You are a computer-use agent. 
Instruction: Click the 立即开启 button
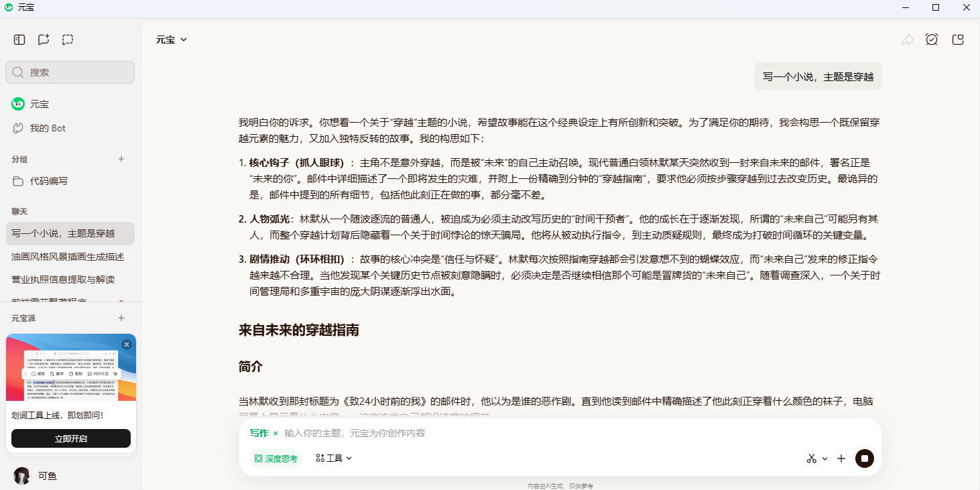click(71, 439)
